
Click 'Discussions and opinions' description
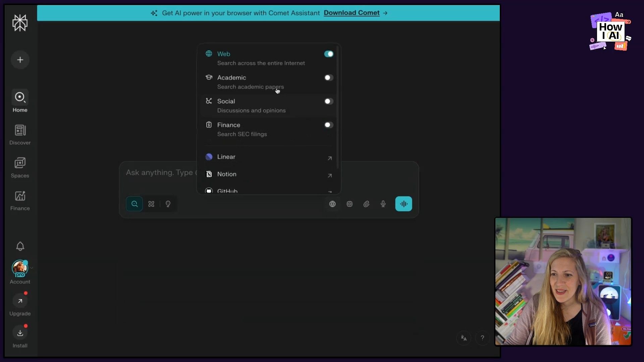pyautogui.click(x=251, y=111)
